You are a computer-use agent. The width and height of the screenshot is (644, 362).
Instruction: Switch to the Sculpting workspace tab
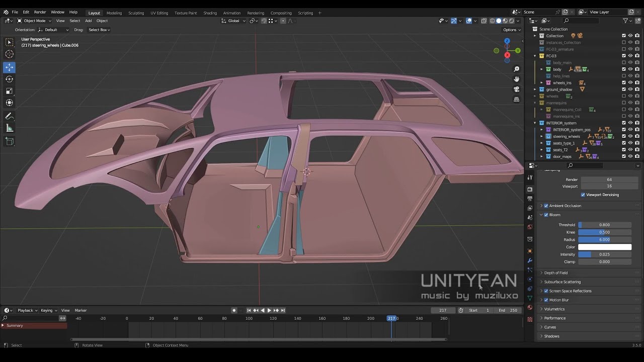(x=136, y=13)
